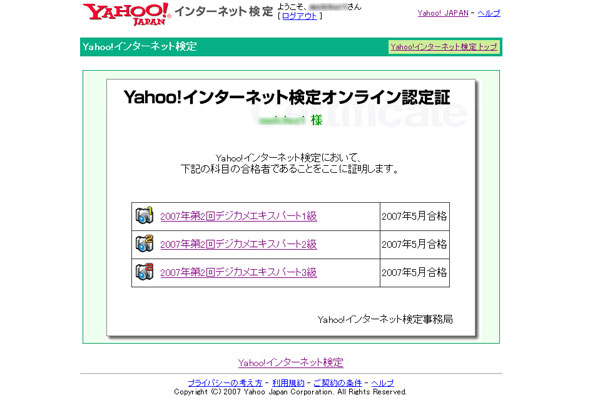Open the ヘルプ link in the footer
The image size is (600, 400).
click(x=382, y=383)
